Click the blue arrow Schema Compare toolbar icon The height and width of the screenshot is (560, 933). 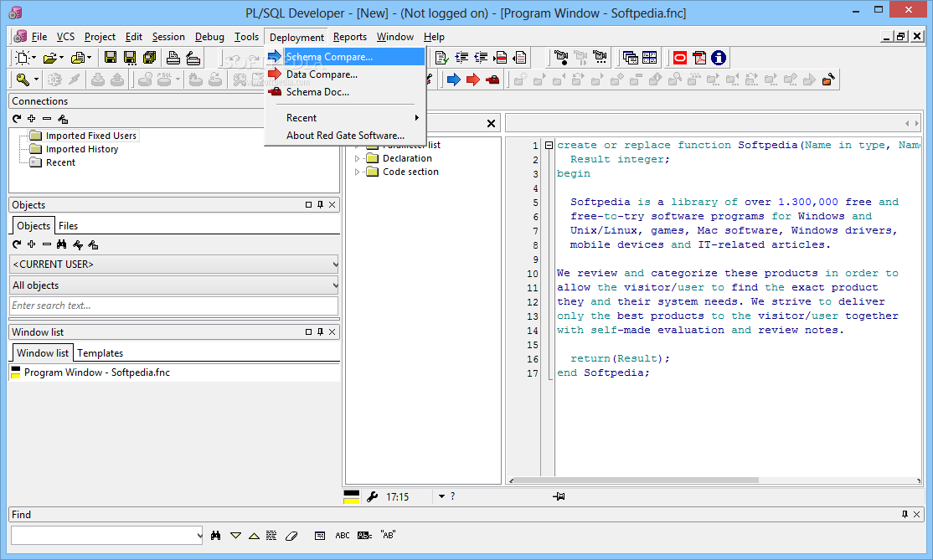click(453, 79)
